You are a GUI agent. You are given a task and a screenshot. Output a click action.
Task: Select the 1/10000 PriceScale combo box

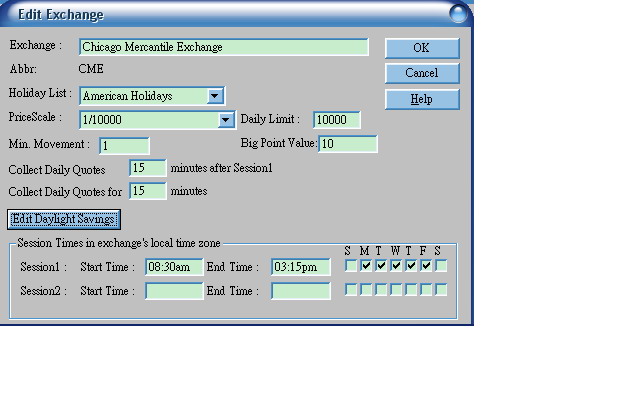pyautogui.click(x=157, y=120)
